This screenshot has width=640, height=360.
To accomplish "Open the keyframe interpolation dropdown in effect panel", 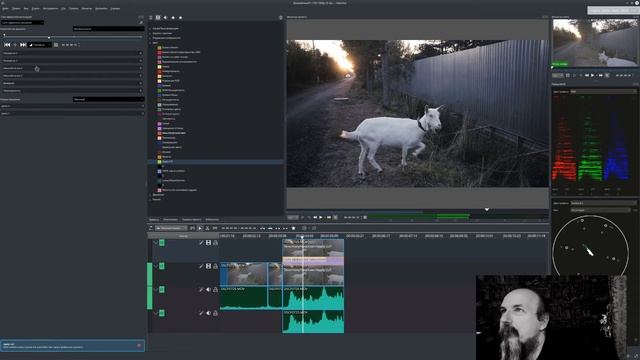I will (x=40, y=45).
